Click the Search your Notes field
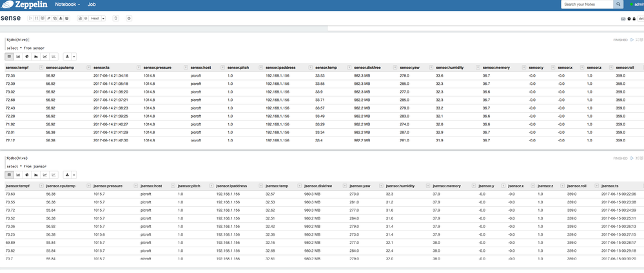This screenshot has width=644, height=273. coord(586,5)
